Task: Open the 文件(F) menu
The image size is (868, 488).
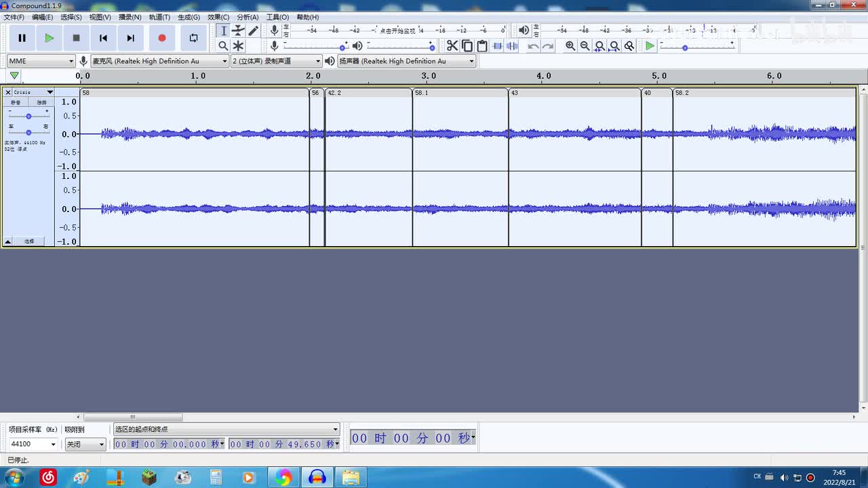Action: [x=14, y=17]
